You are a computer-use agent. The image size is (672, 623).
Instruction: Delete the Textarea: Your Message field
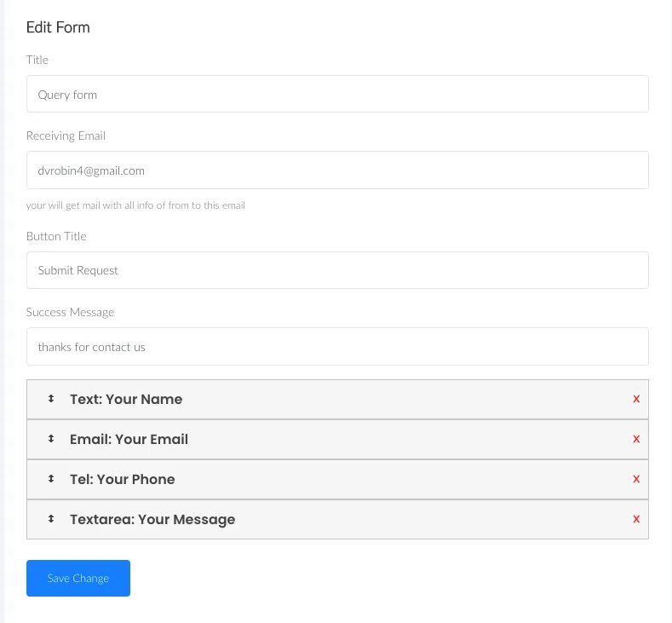pyautogui.click(x=636, y=519)
